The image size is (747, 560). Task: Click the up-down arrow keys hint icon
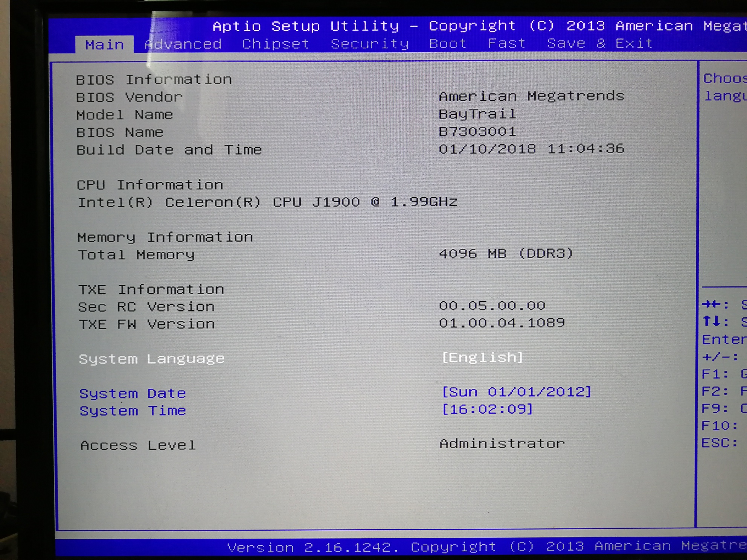(x=711, y=321)
